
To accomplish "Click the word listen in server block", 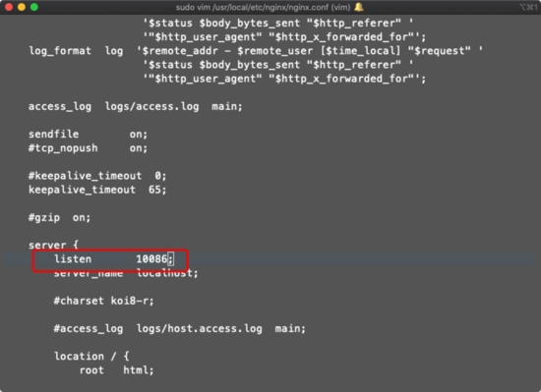I will pyautogui.click(x=73, y=258).
